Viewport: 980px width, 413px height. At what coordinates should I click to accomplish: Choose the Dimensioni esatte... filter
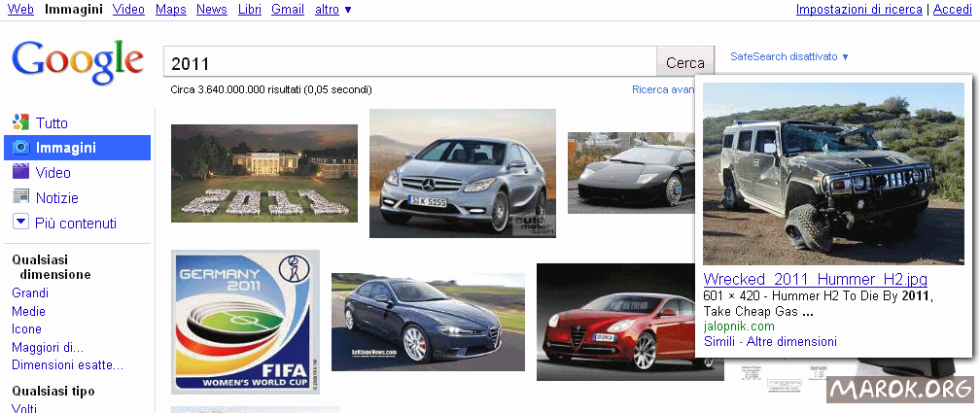click(x=67, y=364)
